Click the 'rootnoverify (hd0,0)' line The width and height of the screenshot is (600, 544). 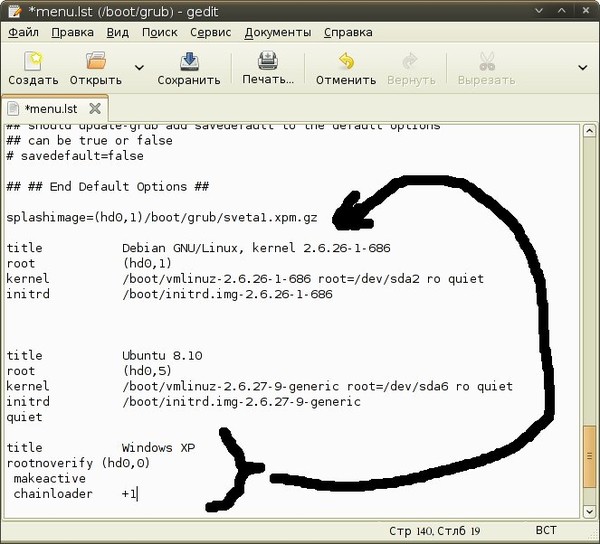(78, 463)
